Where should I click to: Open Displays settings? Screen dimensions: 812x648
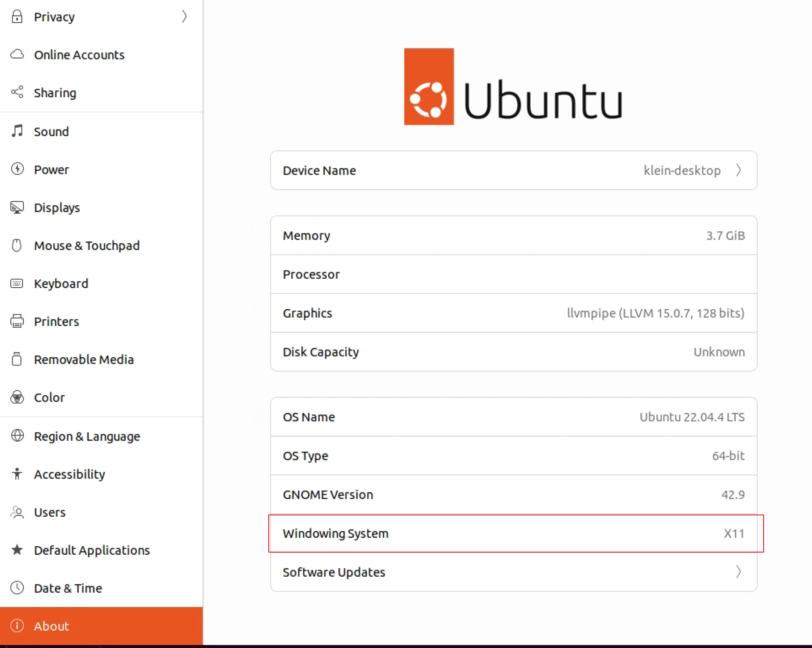pyautogui.click(x=101, y=207)
